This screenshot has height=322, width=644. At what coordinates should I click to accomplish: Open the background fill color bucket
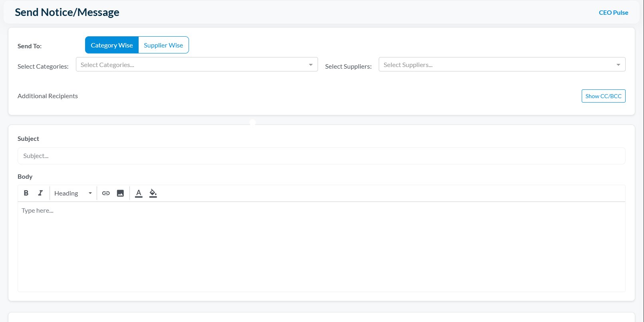point(153,193)
